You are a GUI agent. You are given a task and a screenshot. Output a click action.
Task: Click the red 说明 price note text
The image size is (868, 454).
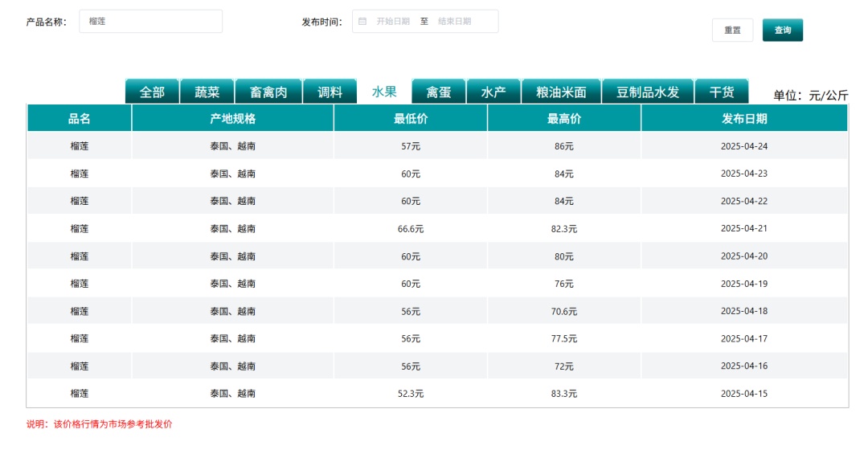(99, 424)
